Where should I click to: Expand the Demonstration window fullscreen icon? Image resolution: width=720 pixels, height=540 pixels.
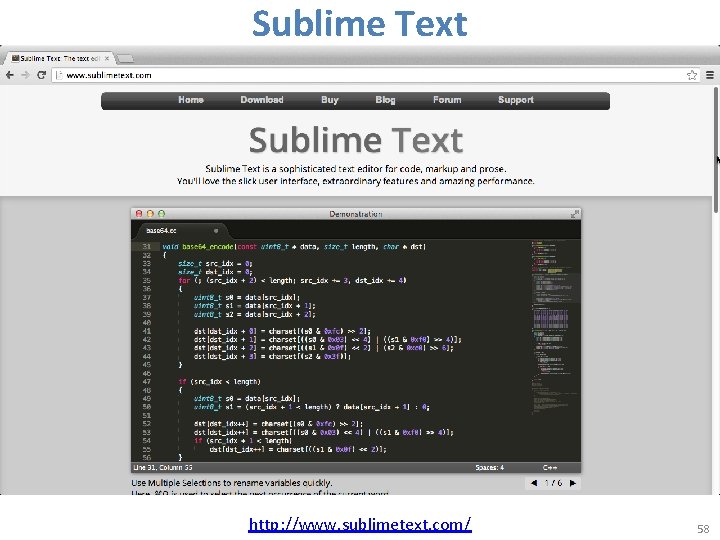[x=574, y=214]
